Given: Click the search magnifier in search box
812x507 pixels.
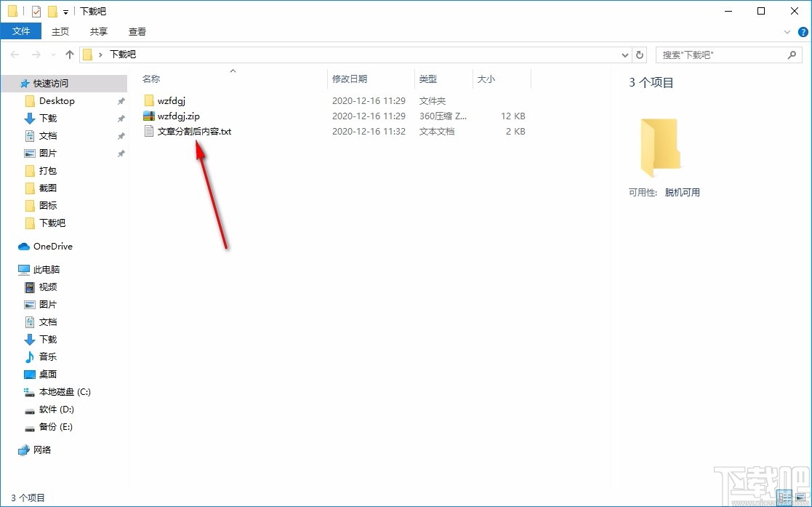Looking at the screenshot, I should click(x=792, y=55).
